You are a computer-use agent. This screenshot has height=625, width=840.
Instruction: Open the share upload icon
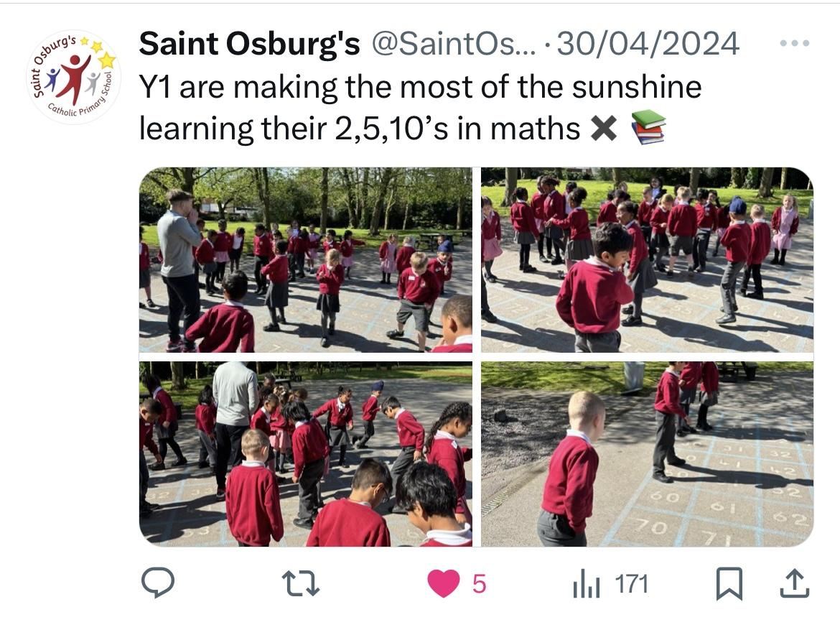(794, 583)
